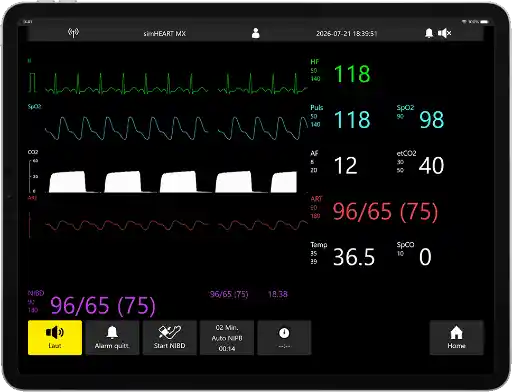The width and height of the screenshot is (512, 392).
Task: Select the Temp alarm limits 35 39
Action: click(314, 257)
